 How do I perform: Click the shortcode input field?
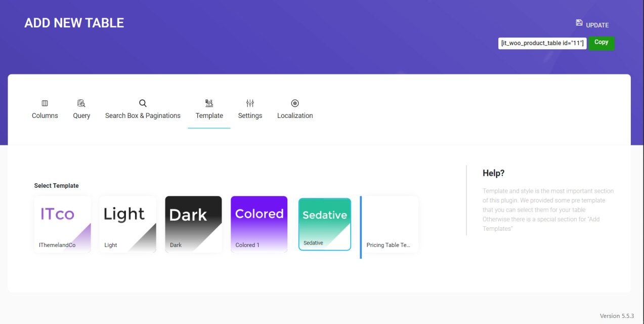tap(542, 43)
